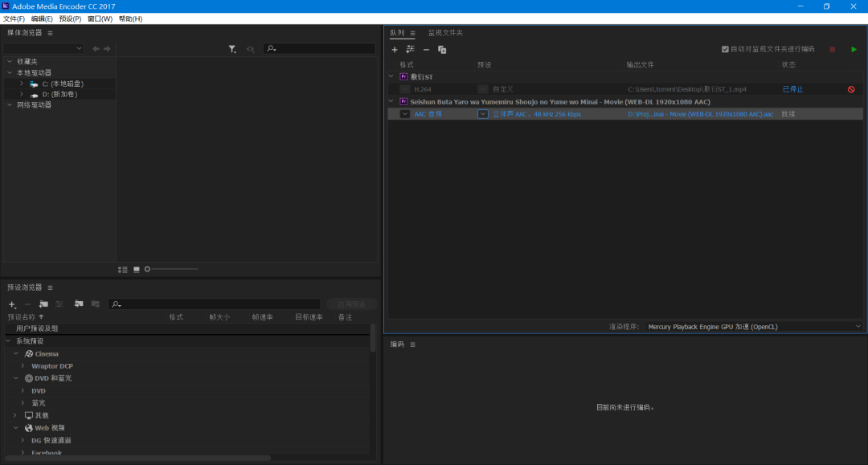868x465 pixels.
Task: Click the export presets icon
Action: click(95, 304)
